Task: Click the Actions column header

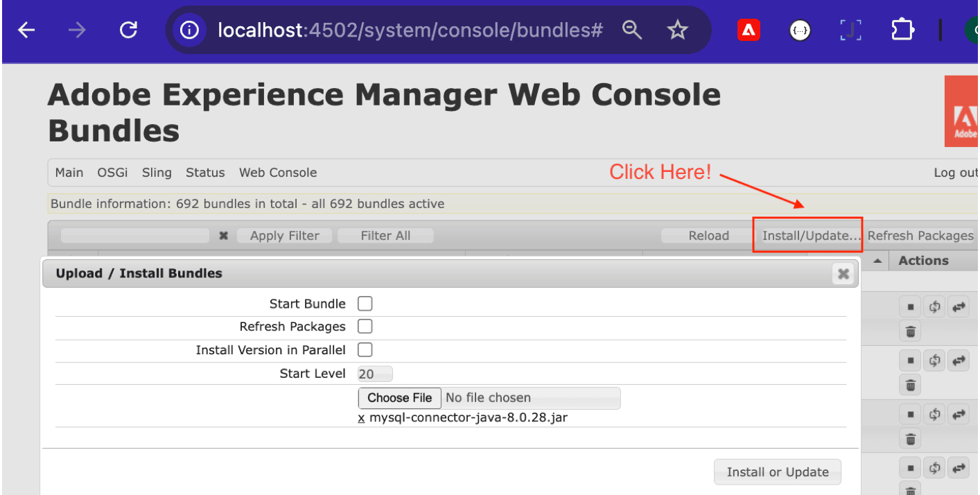Action: pyautogui.click(x=923, y=261)
